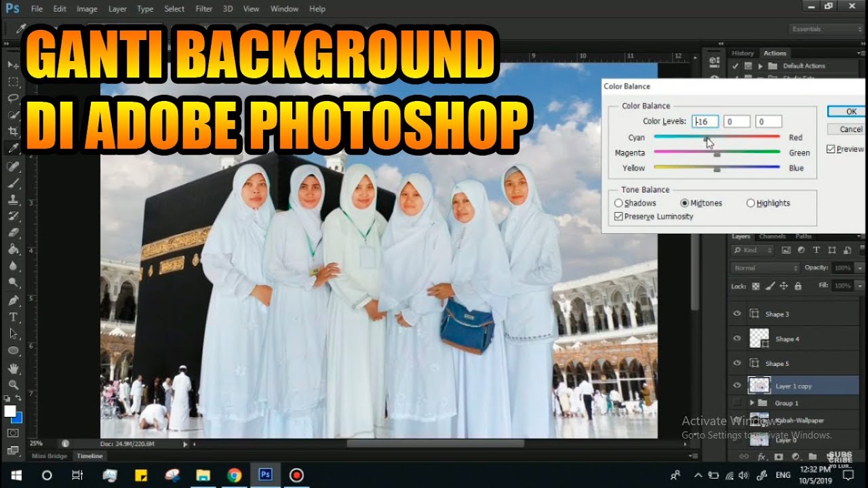Hide the Shape 4 layer

(737, 339)
